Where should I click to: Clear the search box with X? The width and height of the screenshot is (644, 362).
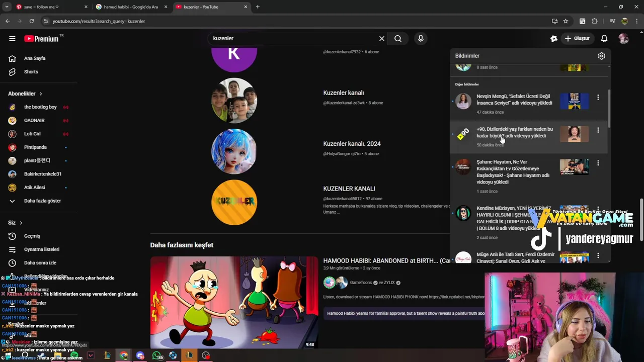click(x=382, y=38)
